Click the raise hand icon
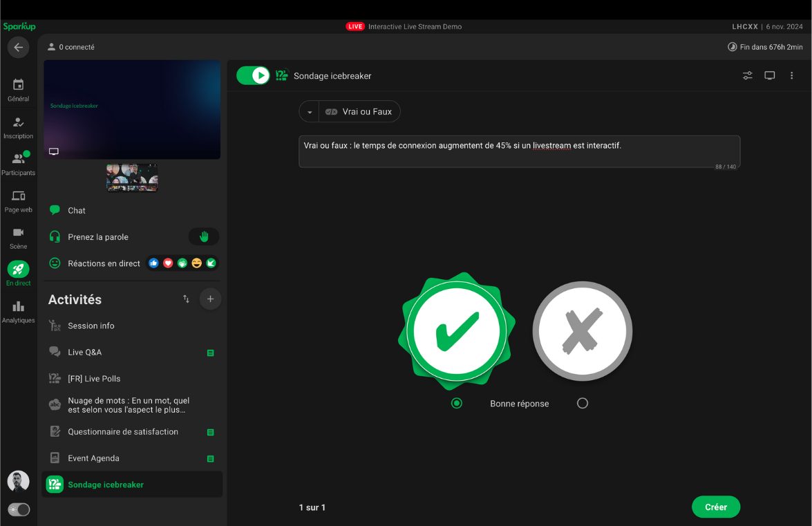 click(204, 237)
